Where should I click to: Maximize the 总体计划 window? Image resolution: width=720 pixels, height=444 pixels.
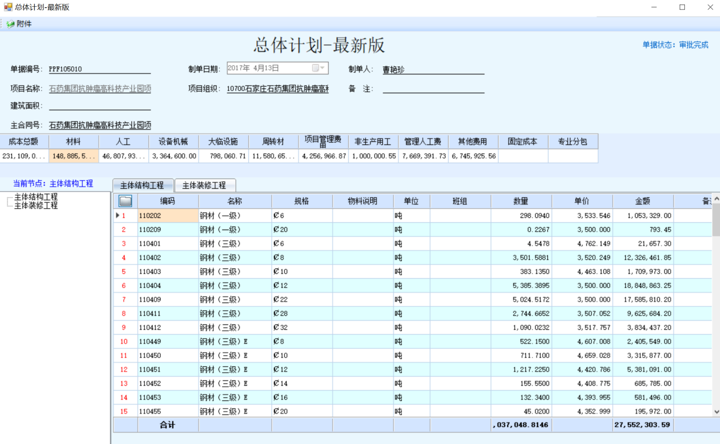tap(682, 7)
